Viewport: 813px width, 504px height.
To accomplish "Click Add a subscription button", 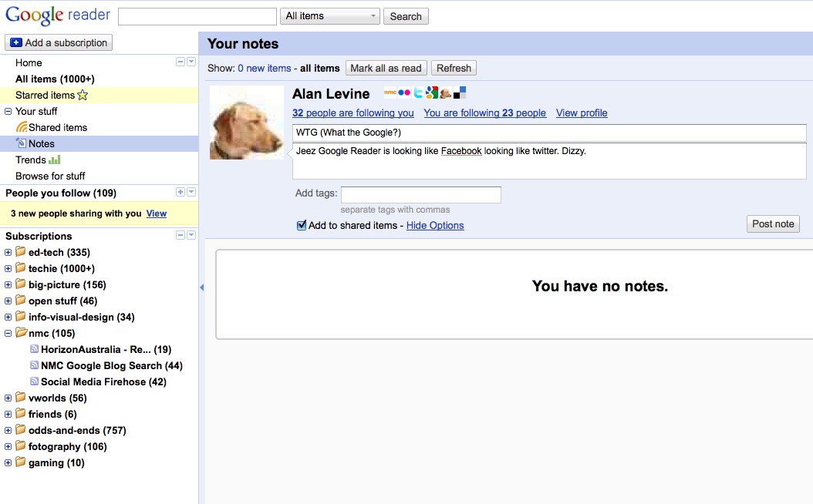I will coord(59,42).
